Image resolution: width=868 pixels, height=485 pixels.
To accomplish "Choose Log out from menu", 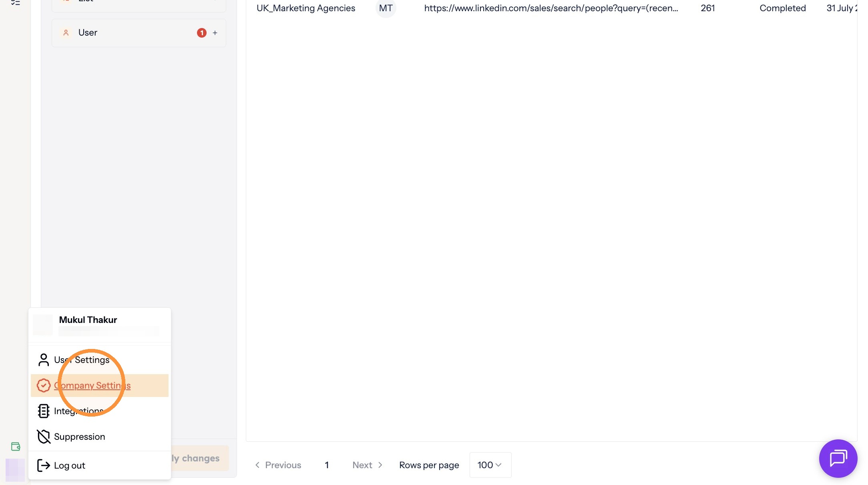I will click(100, 465).
